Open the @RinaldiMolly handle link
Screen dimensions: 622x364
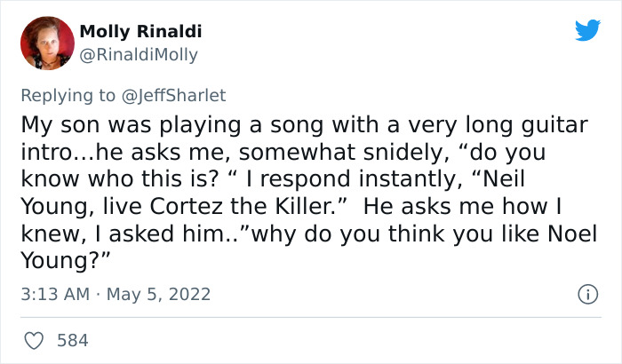point(139,55)
